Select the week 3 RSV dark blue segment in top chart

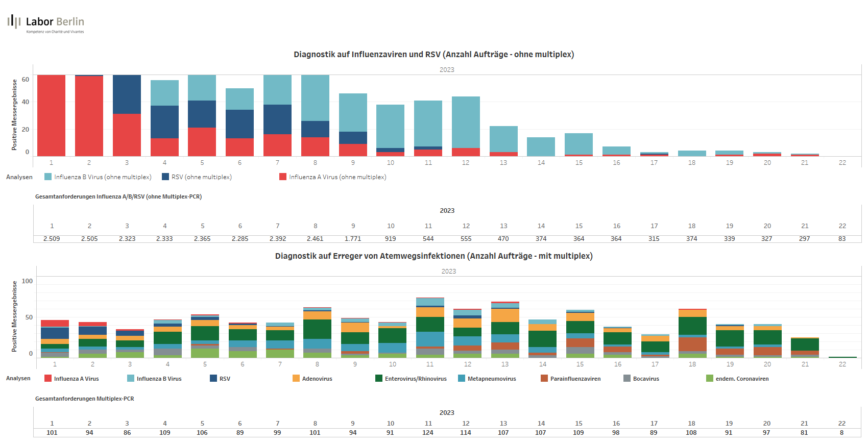pyautogui.click(x=127, y=94)
